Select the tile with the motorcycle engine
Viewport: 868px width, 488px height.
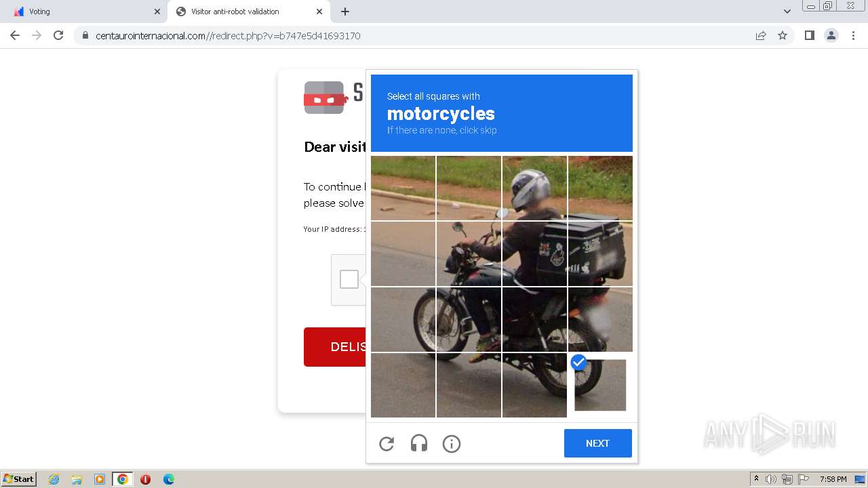coord(534,319)
